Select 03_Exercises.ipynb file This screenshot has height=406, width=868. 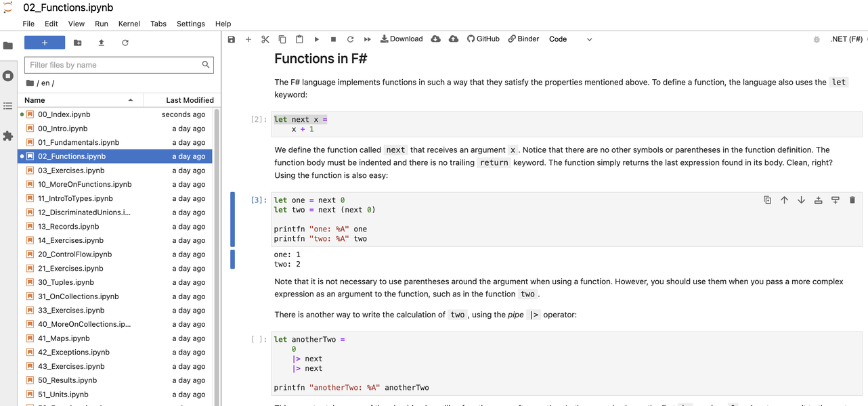tap(115, 171)
